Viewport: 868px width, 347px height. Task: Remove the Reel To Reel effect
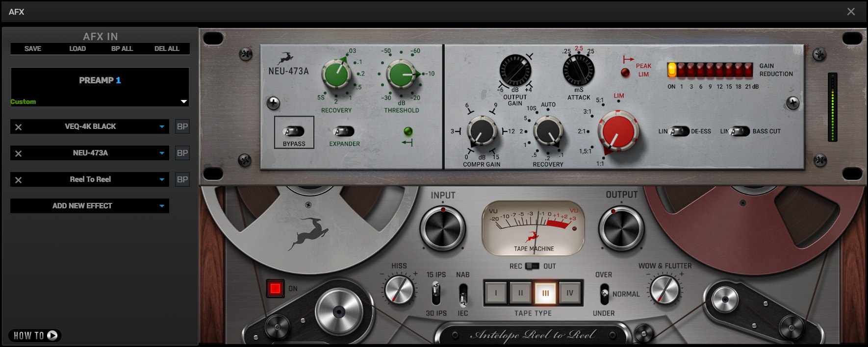18,180
